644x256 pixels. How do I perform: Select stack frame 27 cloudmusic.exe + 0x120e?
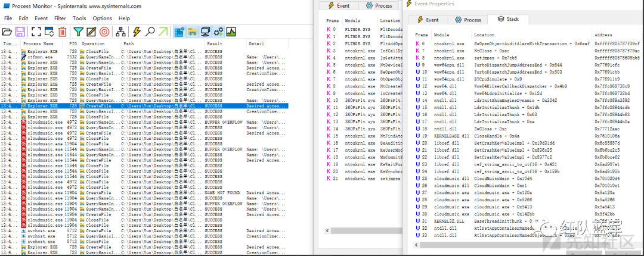point(526,192)
